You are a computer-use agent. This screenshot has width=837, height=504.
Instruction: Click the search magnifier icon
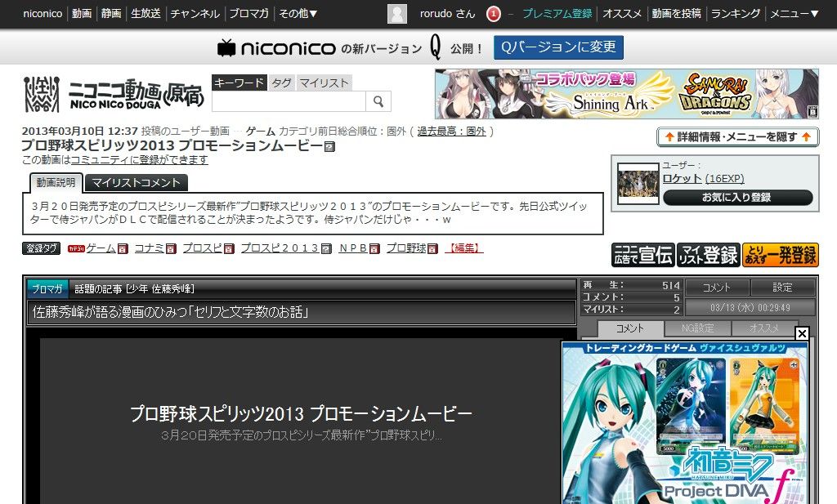[x=378, y=101]
